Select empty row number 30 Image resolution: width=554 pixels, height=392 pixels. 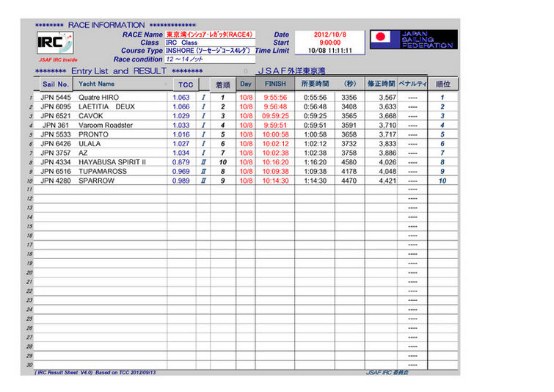tap(246, 365)
